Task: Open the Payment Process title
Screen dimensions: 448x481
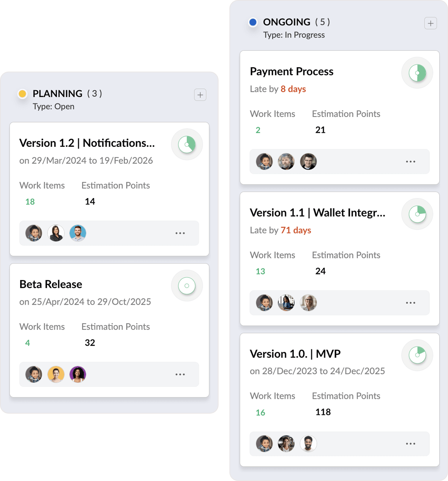Action: click(x=292, y=71)
